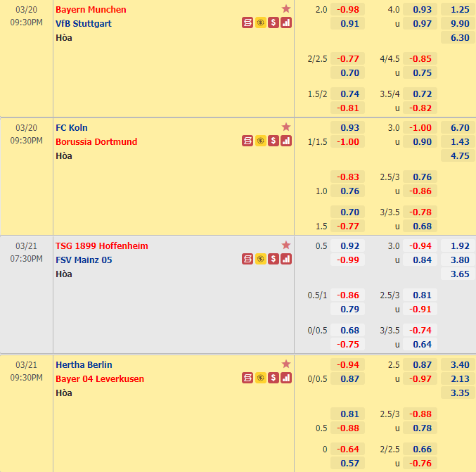Click the gold coin icon in FC Koln match
This screenshot has height=472, width=476.
tap(260, 141)
